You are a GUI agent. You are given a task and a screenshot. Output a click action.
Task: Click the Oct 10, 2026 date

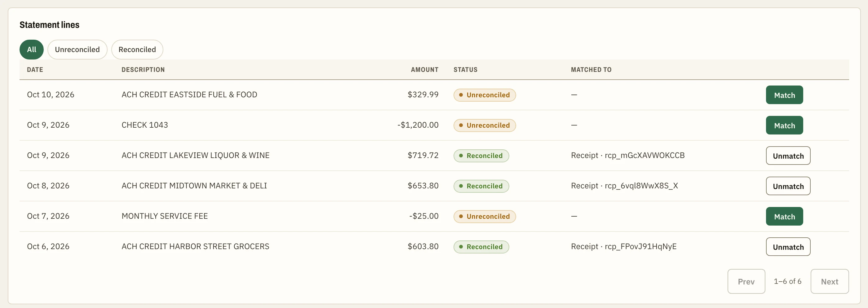[51, 95]
